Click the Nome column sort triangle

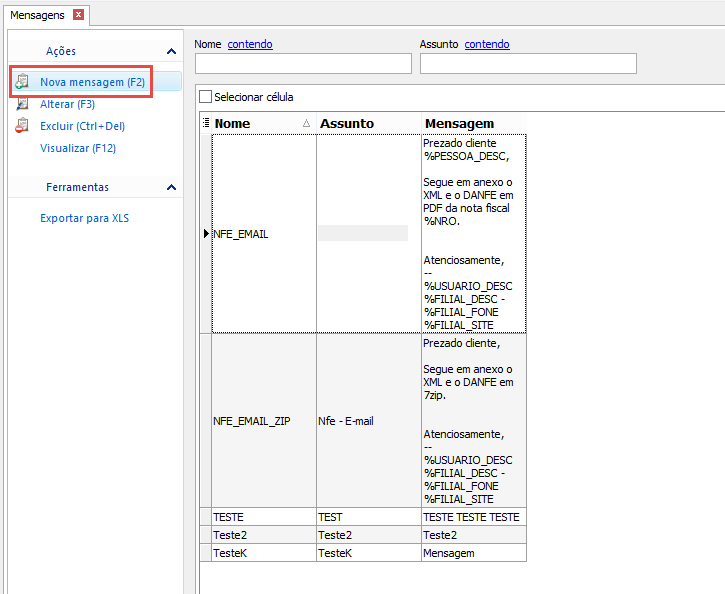[306, 123]
